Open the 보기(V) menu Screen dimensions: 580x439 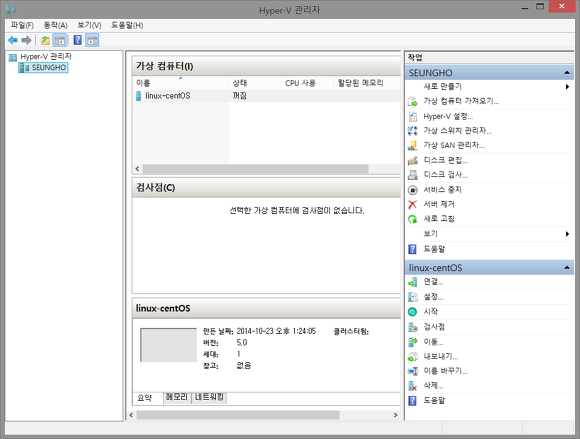[x=89, y=25]
